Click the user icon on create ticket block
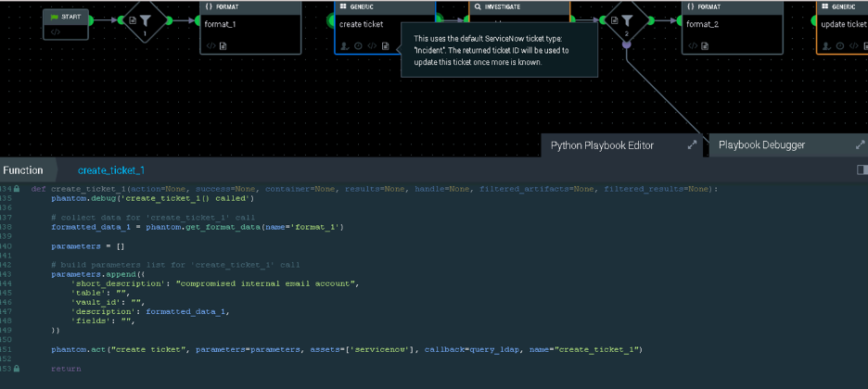The image size is (868, 389). tap(345, 45)
